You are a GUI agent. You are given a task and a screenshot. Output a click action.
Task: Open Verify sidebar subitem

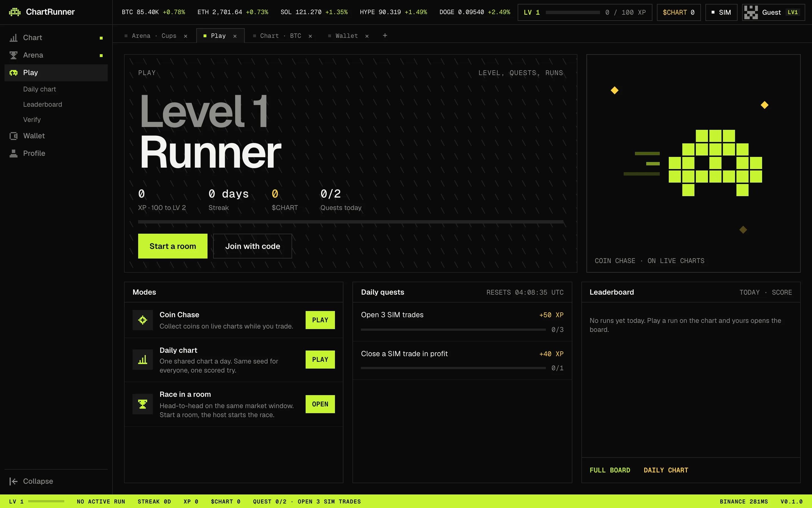click(x=32, y=120)
